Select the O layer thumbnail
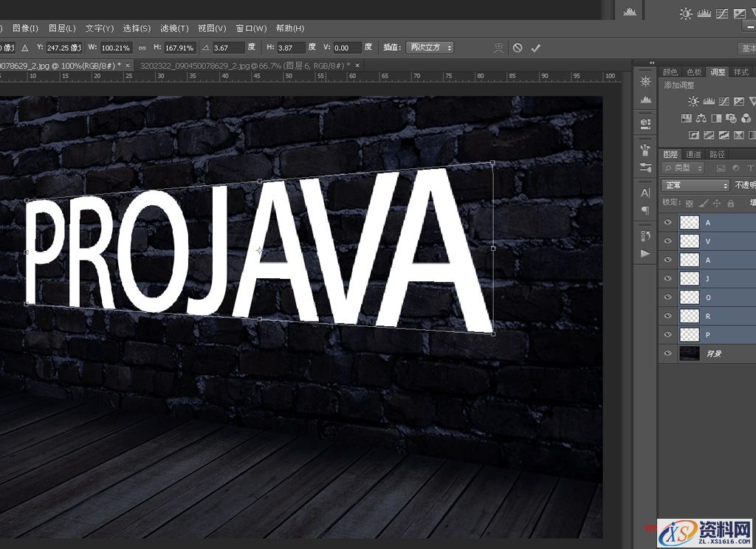Image resolution: width=756 pixels, height=549 pixels. pyautogui.click(x=689, y=297)
